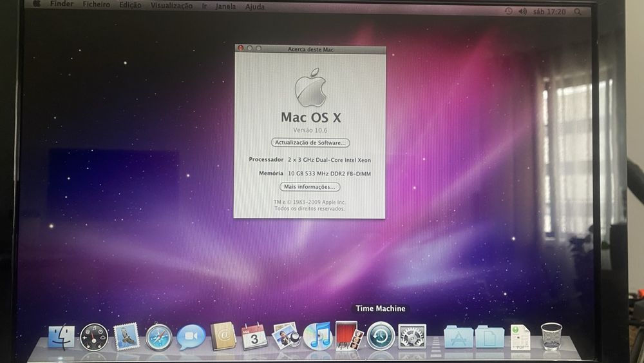The image size is (644, 363).
Task: Open iTunes from the Dock
Action: click(317, 336)
